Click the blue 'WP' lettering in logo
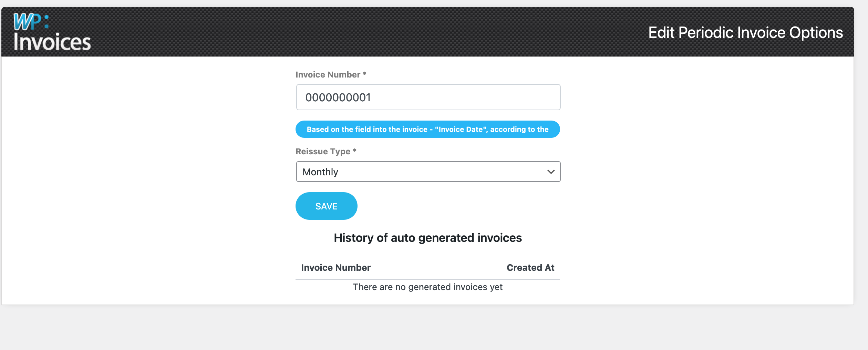 click(x=27, y=22)
